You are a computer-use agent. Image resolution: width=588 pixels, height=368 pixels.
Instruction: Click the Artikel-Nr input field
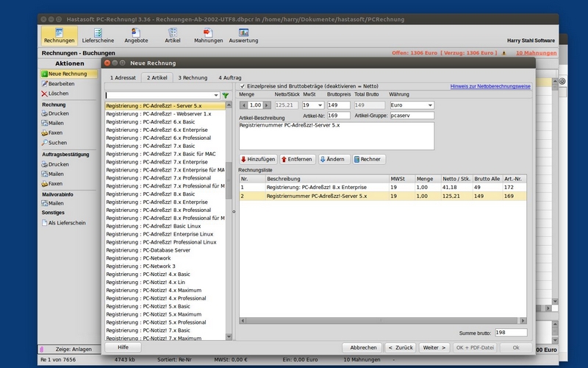click(x=339, y=116)
